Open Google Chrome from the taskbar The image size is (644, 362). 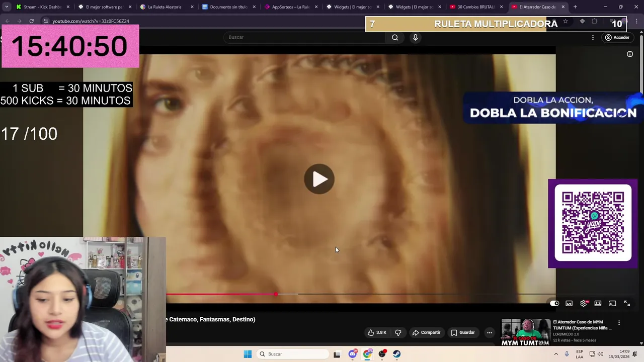367,354
